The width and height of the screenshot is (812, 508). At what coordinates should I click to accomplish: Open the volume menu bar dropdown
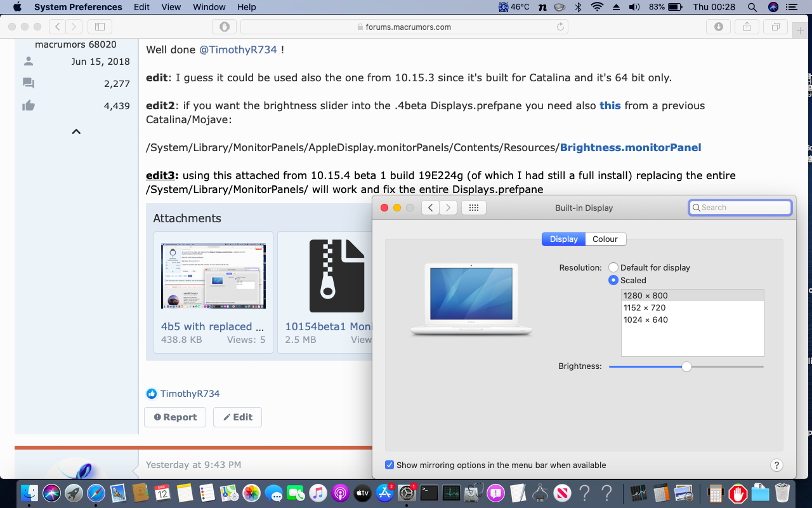pyautogui.click(x=634, y=7)
